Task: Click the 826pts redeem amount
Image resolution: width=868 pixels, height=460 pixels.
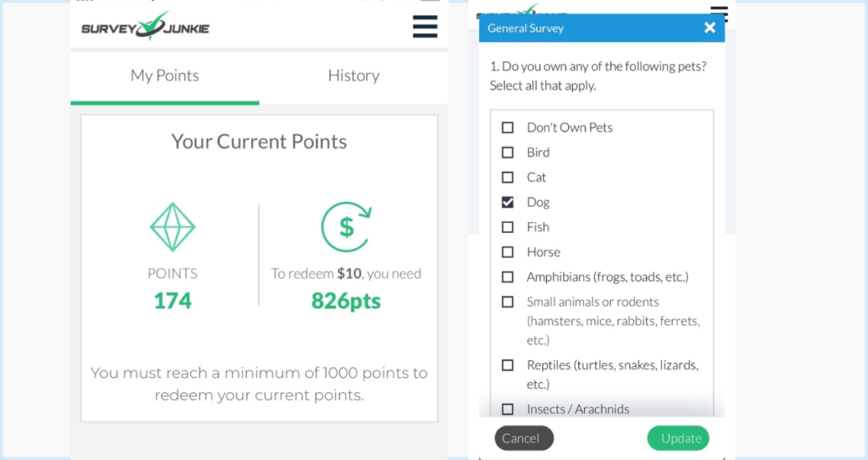Action: click(346, 301)
